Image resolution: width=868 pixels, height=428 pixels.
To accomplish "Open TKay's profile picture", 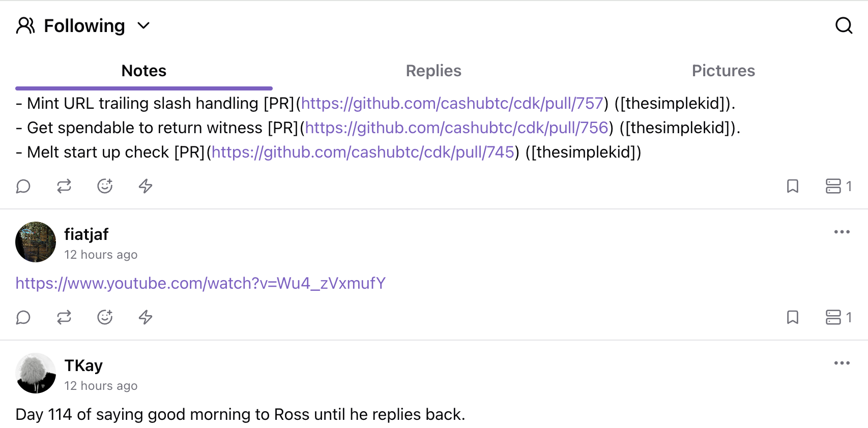I will click(36, 373).
